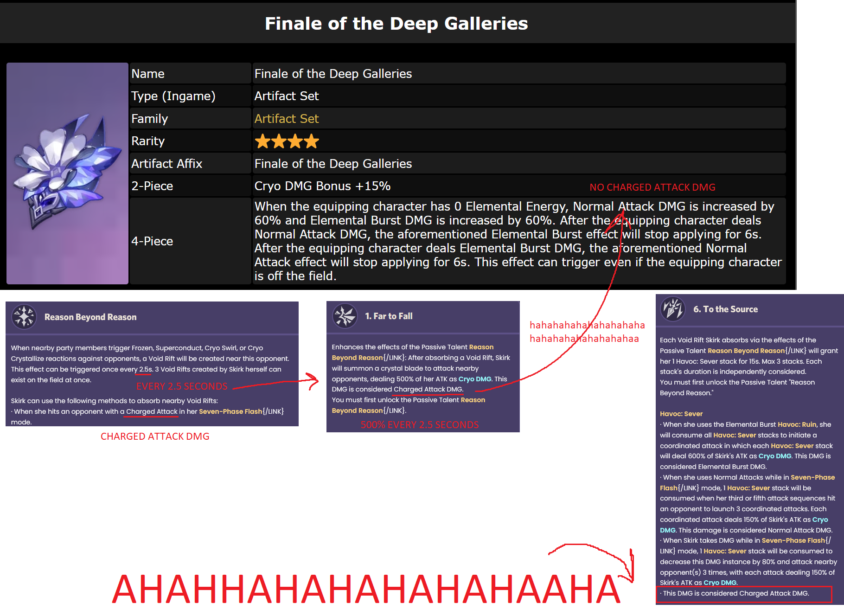This screenshot has width=844, height=616.
Task: Click 'Havoc: Sever' heading in To the Source
Action: [x=681, y=414]
